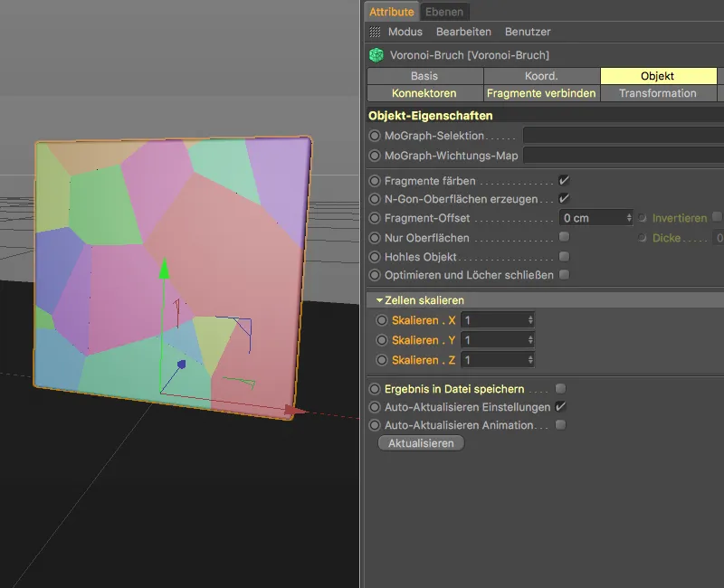Click the dotted grid icon beside Modus

[x=375, y=32]
